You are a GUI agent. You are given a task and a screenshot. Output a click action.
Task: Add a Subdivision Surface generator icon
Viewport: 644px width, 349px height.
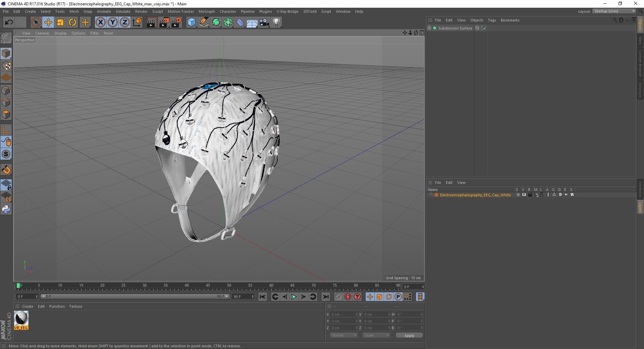(216, 22)
